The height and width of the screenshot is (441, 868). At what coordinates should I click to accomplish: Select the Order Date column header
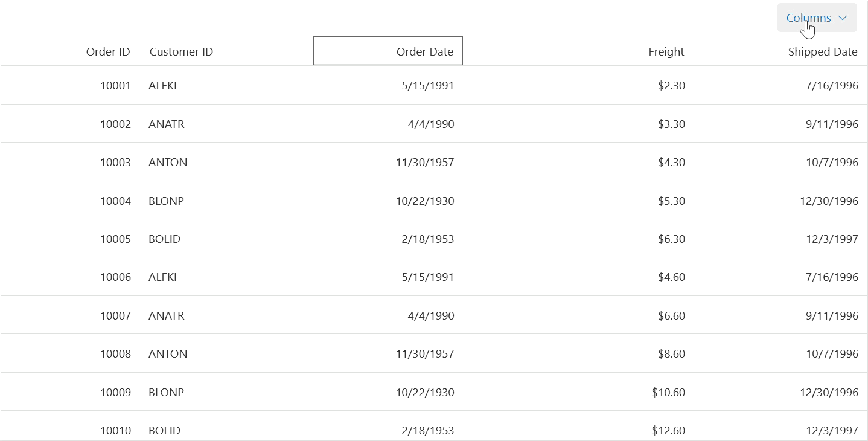(424, 51)
